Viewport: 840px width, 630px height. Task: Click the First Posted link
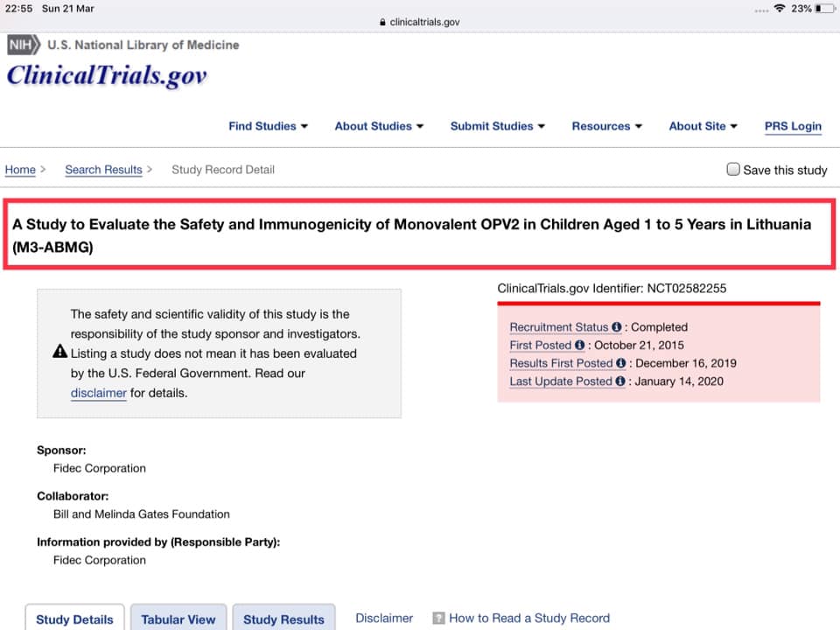point(541,345)
